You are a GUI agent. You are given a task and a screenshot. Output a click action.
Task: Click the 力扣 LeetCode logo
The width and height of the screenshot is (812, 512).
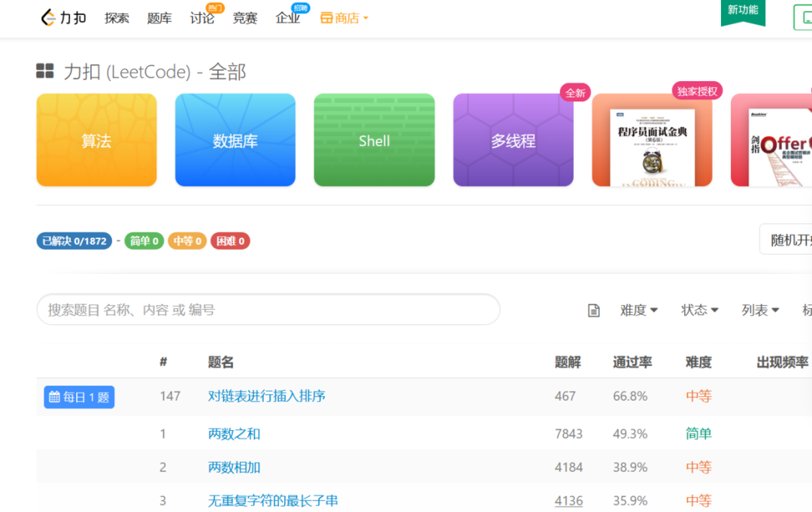point(63,17)
